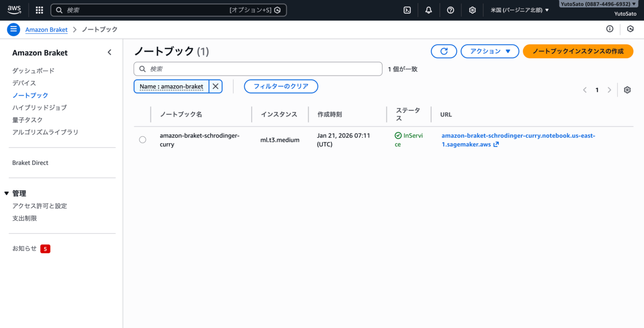
Task: Select the amazon-braket-schrodinger-curry radio button
Action: pyautogui.click(x=142, y=140)
